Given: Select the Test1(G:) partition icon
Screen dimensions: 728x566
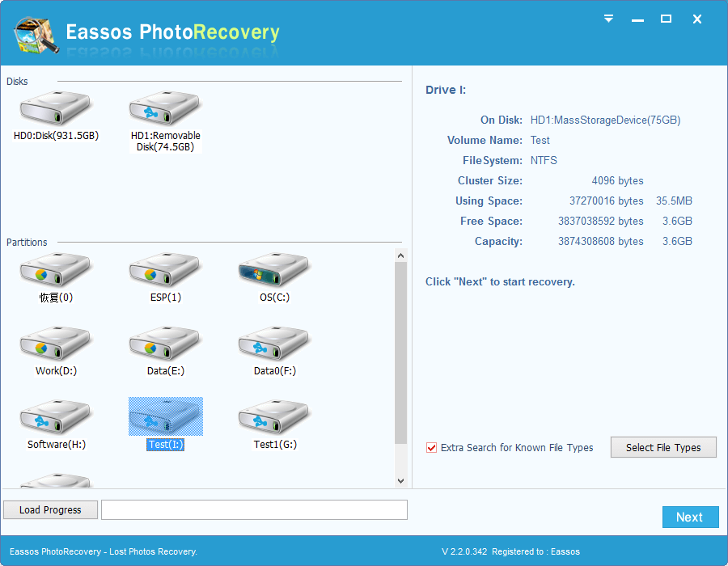Looking at the screenshot, I should coord(274,416).
